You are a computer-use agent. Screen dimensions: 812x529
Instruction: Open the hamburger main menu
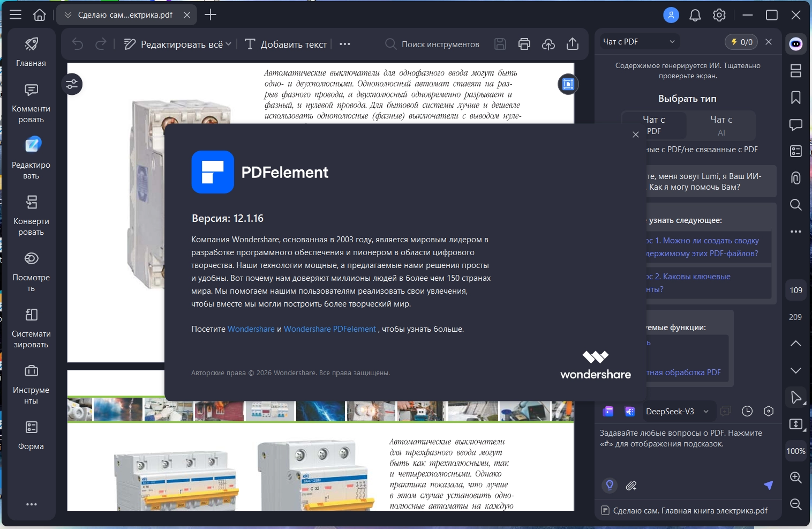click(x=16, y=15)
